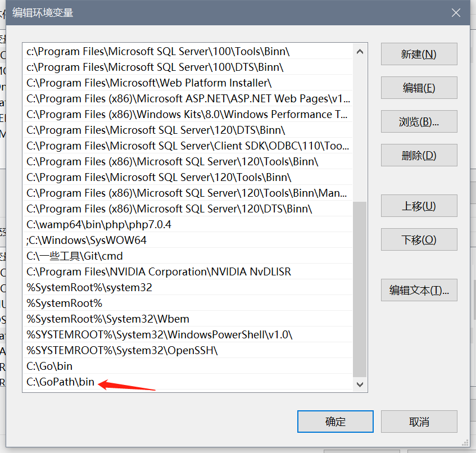
Task: Select the Web Platform Installer\ entry
Action: click(x=188, y=83)
